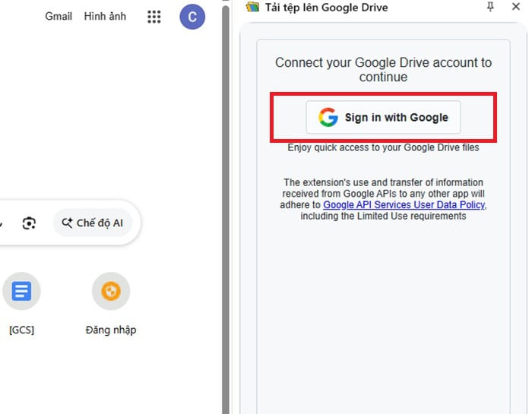Viewport: 532px width, 414px height.
Task: Open the Hình ảnh images link
Action: point(105,16)
